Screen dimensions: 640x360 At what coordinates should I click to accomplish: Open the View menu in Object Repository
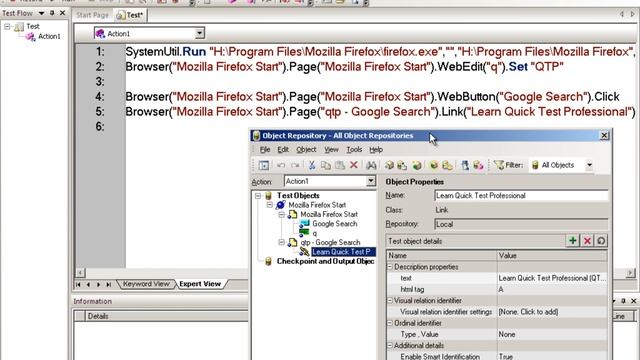331,150
